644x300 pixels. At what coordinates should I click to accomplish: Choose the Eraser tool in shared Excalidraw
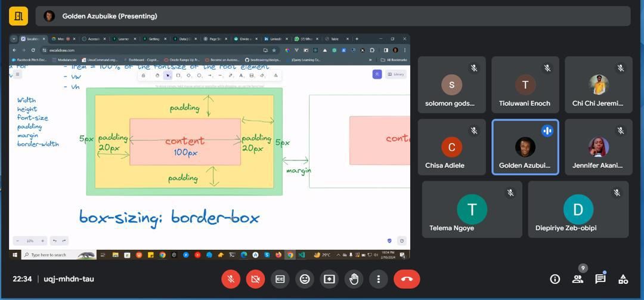[x=262, y=76]
